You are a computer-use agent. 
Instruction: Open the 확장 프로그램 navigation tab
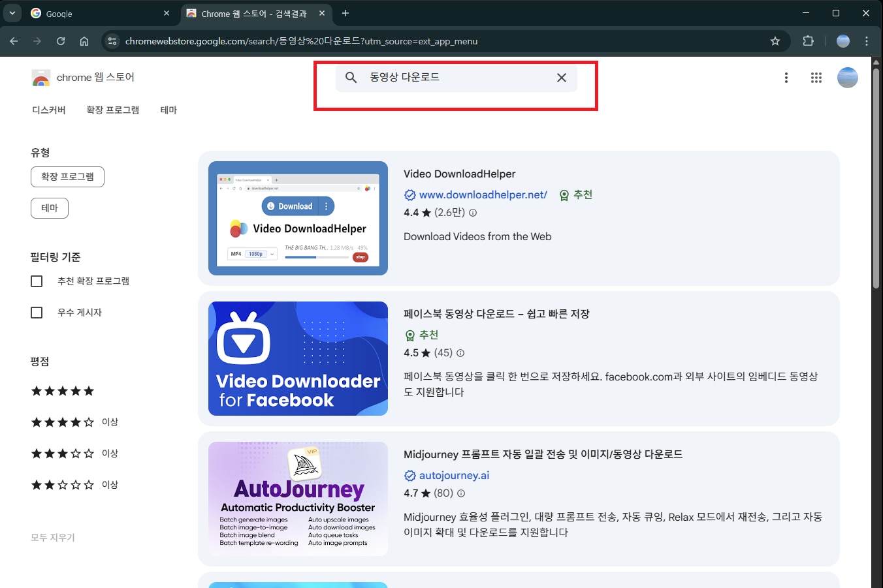pyautogui.click(x=113, y=110)
